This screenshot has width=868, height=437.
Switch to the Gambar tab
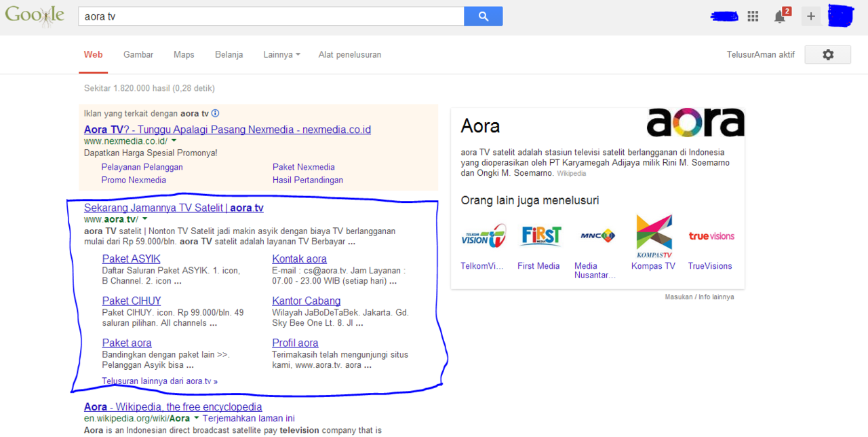pos(138,55)
